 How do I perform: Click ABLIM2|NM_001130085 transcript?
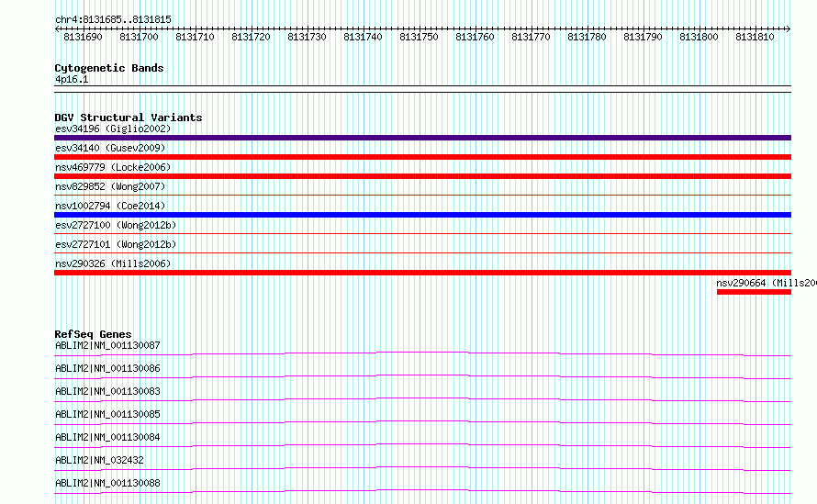[107, 414]
